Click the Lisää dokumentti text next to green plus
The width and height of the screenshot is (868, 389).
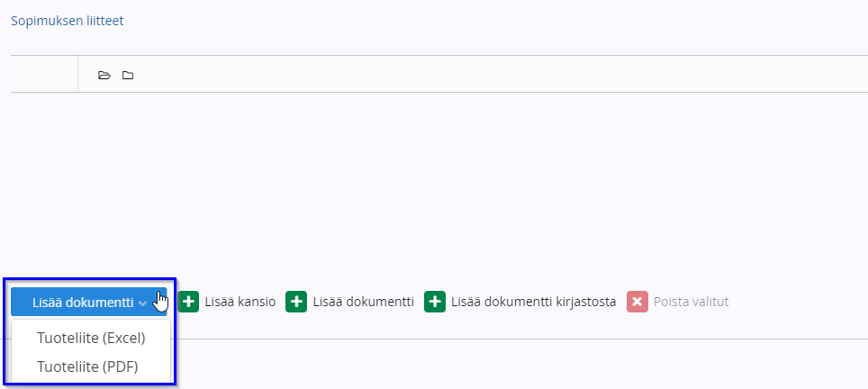(x=364, y=303)
